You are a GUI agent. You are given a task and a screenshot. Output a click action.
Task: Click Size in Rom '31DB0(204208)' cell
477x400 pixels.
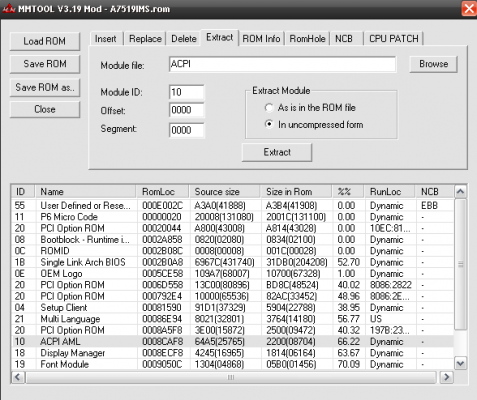(297, 262)
